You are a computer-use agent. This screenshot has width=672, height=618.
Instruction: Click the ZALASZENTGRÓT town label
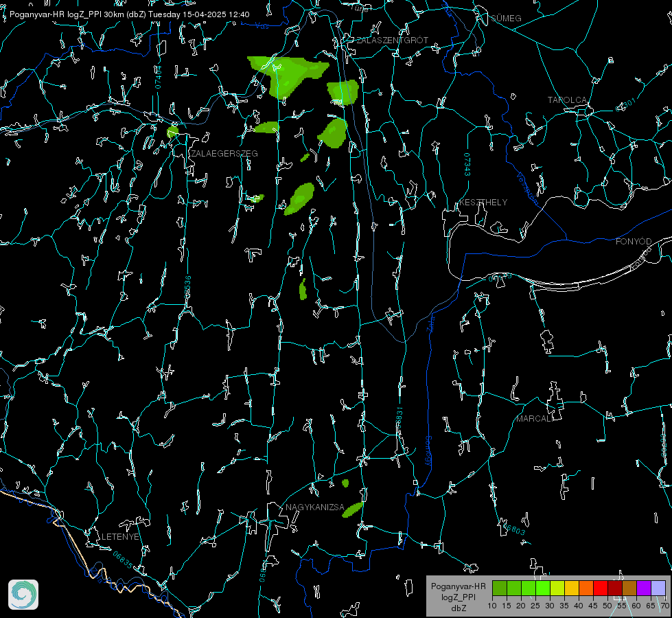(x=392, y=41)
